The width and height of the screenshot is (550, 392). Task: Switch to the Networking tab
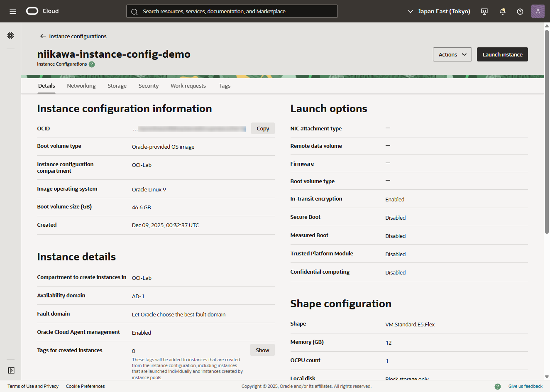point(81,86)
